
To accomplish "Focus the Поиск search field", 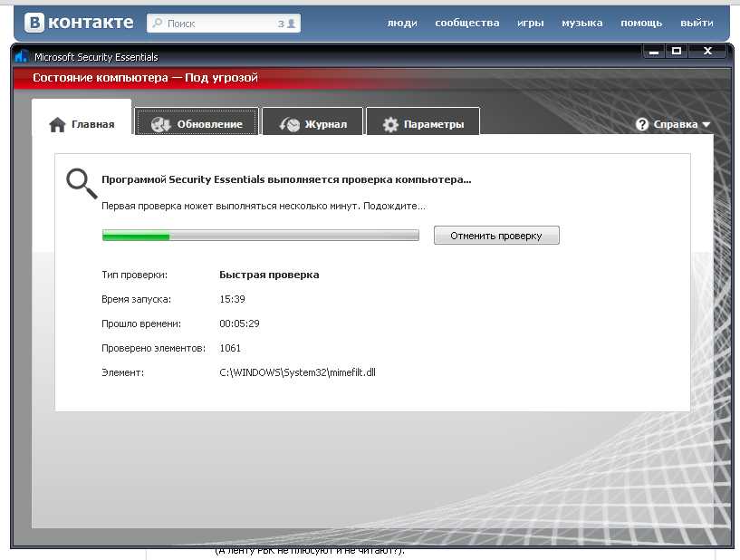I will coord(223,24).
